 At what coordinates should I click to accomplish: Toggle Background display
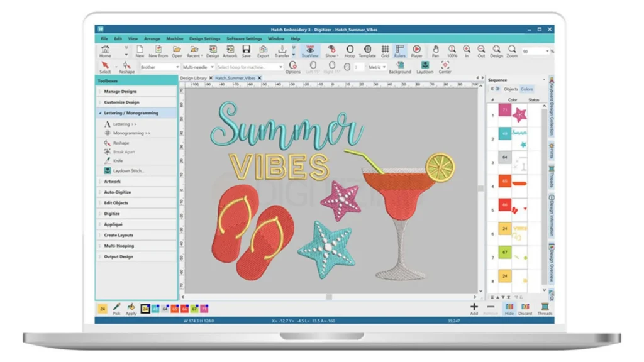399,67
